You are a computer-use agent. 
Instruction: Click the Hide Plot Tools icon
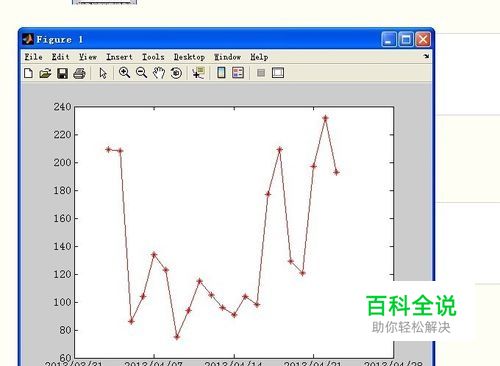(261, 73)
